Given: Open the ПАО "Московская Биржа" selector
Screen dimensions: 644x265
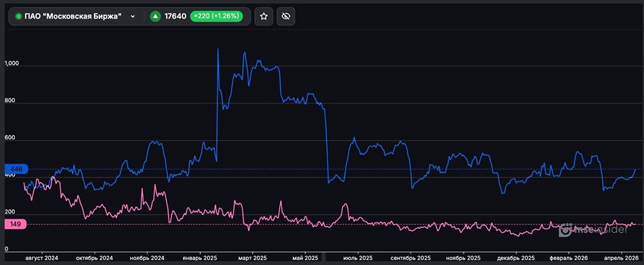Looking at the screenshot, I should (x=75, y=17).
